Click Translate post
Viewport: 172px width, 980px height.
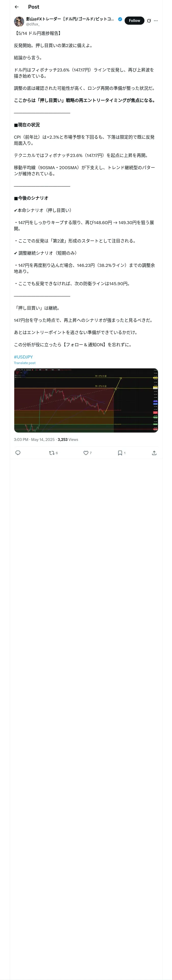24,363
